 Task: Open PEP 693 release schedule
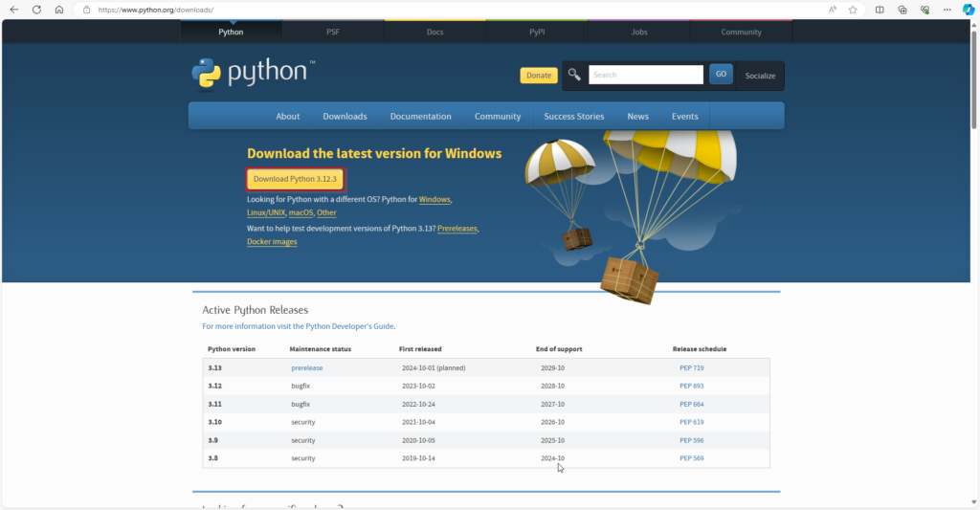click(692, 387)
